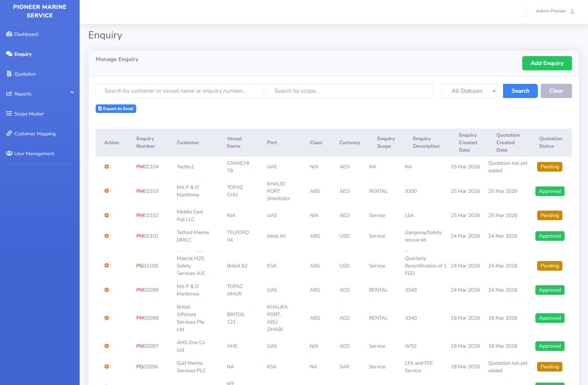The height and width of the screenshot is (385, 588).
Task: Click the Approved status badge for PM02101
Action: point(550,236)
